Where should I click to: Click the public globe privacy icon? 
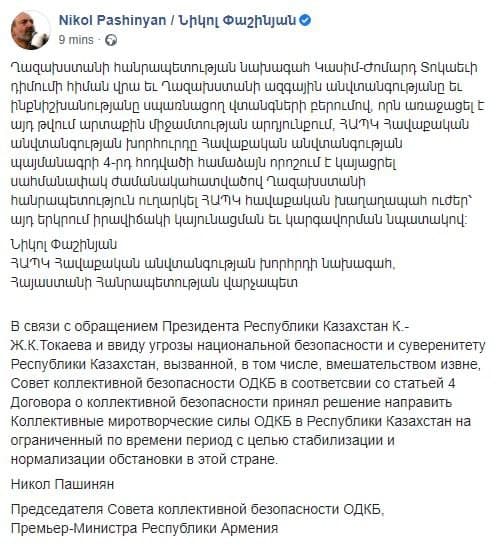(x=111, y=40)
